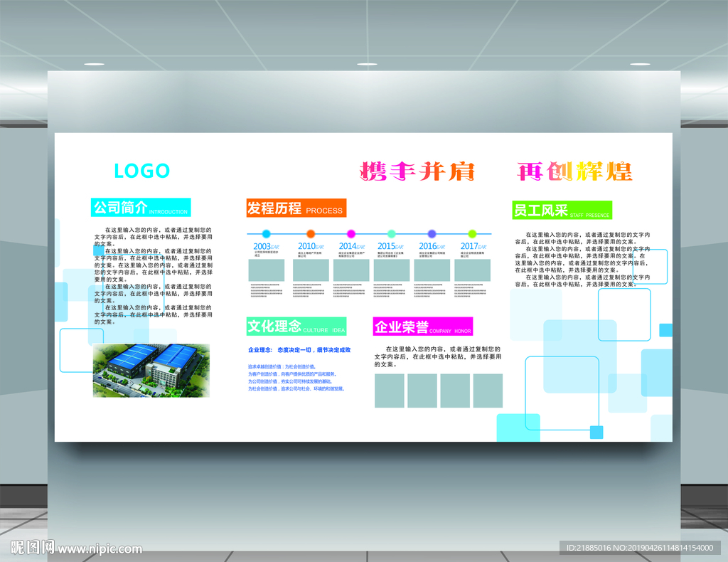The image size is (728, 562).
Task: Click the image placeholder under 2014
Action: (351, 270)
